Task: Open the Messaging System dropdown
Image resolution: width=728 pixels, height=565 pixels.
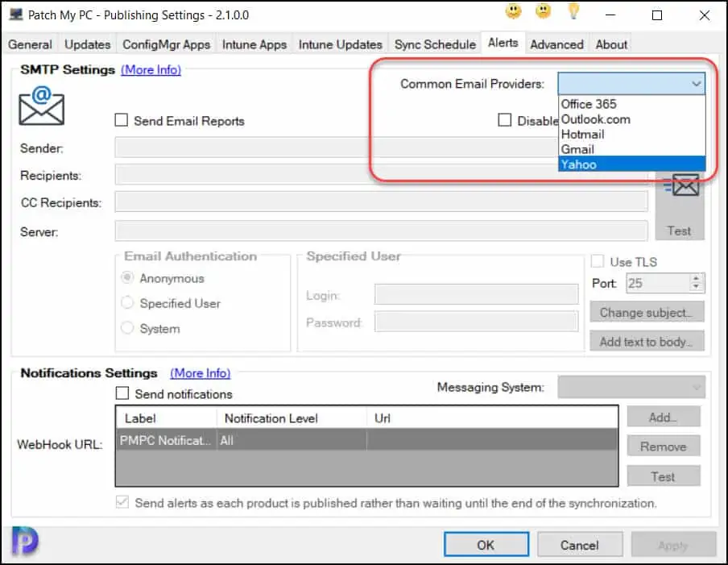Action: pyautogui.click(x=631, y=387)
